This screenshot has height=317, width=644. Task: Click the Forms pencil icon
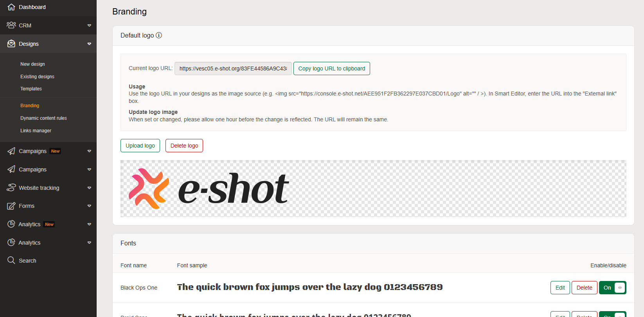[11, 206]
